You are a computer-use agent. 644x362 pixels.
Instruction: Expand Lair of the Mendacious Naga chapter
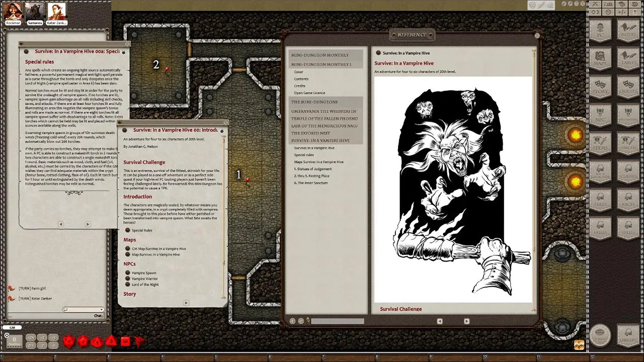(326, 126)
